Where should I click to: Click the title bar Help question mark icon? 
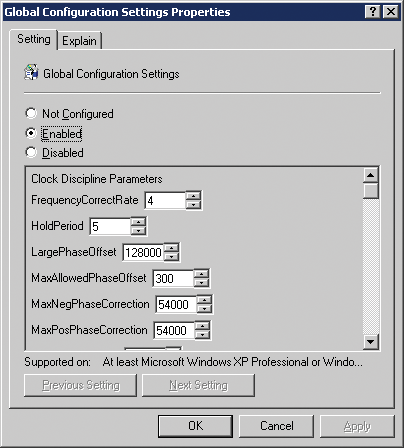click(x=373, y=12)
